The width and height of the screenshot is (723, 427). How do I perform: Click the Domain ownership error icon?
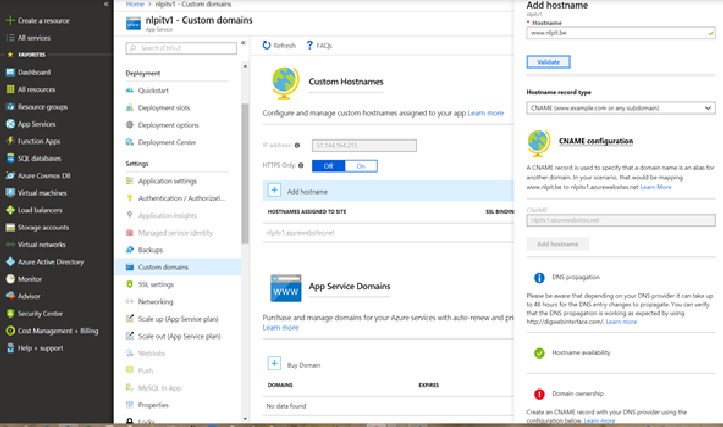[x=539, y=394]
